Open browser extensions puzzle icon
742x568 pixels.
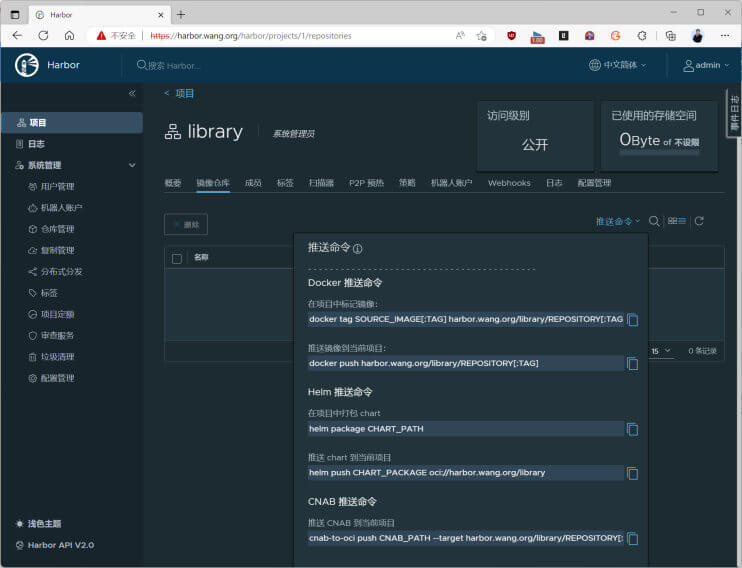(642, 36)
